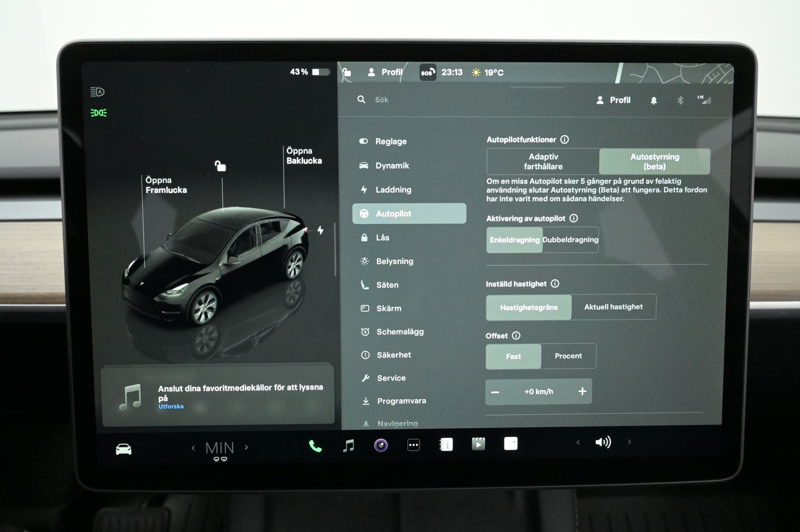Tap the settings panel drag handle

tap(537, 88)
